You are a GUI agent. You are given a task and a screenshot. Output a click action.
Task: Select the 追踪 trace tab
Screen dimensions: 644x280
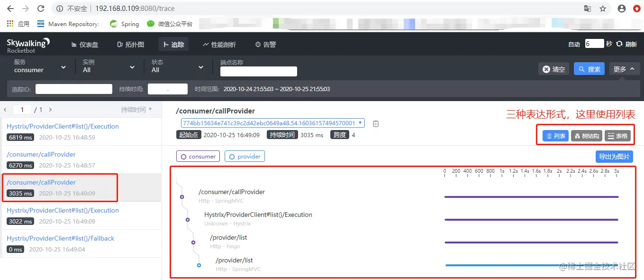173,45
